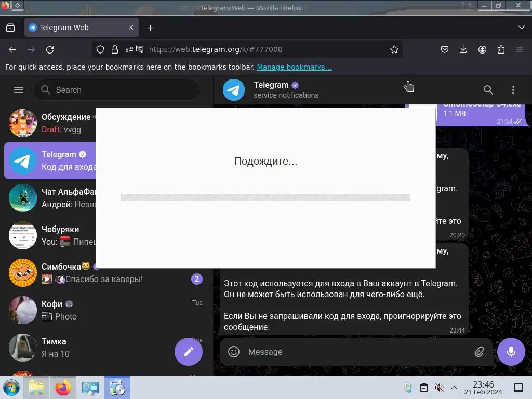532x399 pixels.
Task: Search inside the Telegram service chat
Action: pyautogui.click(x=488, y=90)
